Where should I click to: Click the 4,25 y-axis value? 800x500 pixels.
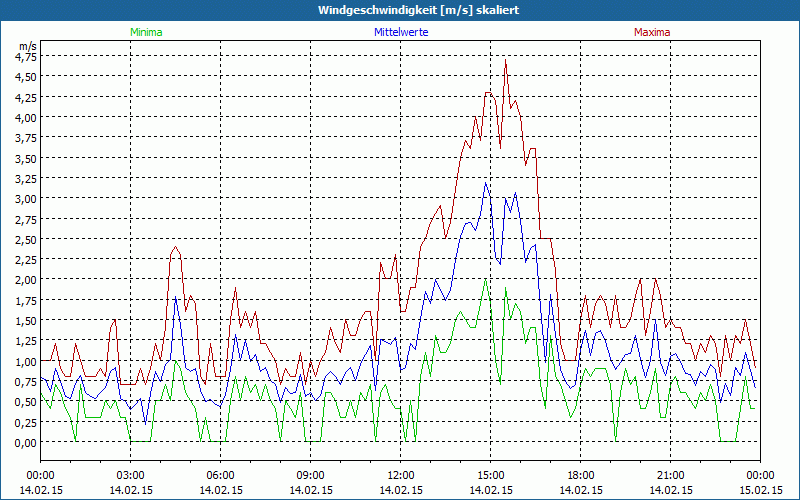click(x=26, y=97)
